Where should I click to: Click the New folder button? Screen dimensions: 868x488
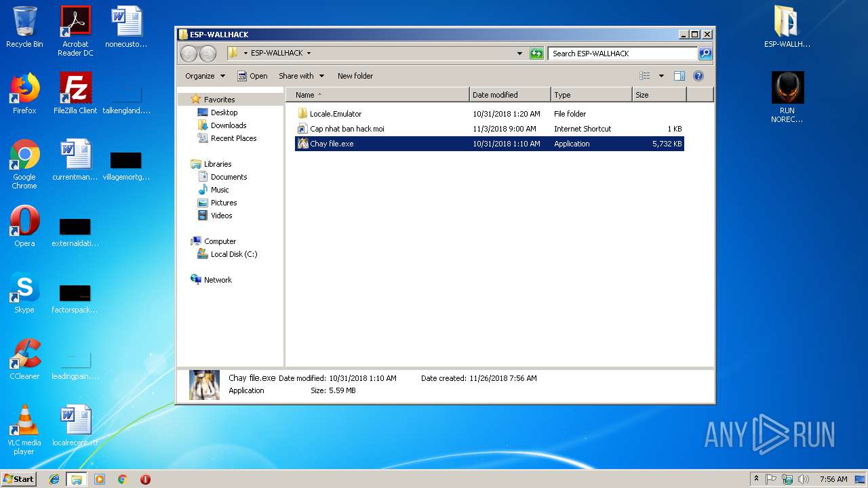point(355,76)
